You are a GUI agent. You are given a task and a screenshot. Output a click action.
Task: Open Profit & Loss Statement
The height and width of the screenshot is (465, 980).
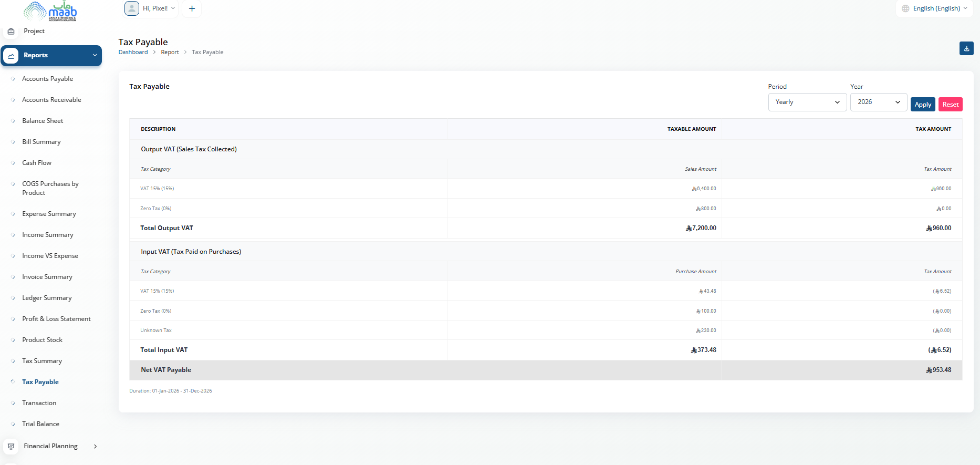tap(56, 319)
